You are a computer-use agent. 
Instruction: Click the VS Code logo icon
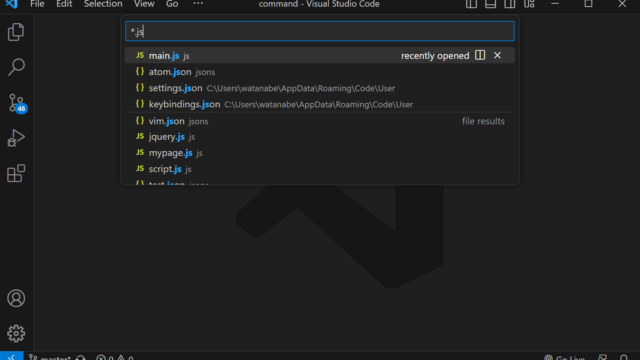11,4
